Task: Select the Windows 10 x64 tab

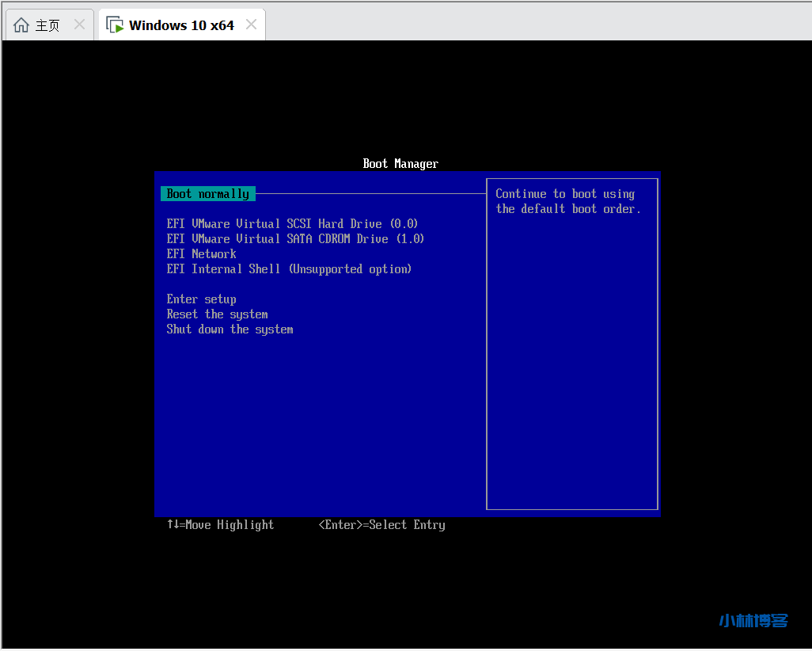Action: (x=181, y=25)
